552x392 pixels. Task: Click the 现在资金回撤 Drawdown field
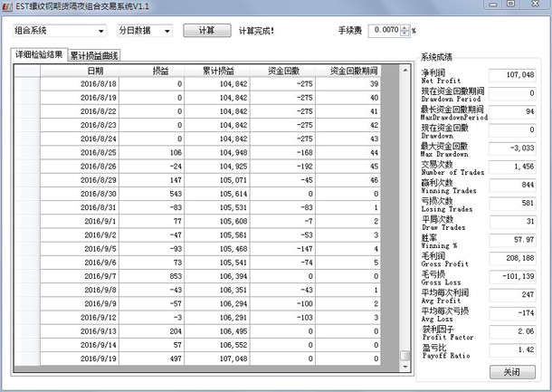pos(512,130)
